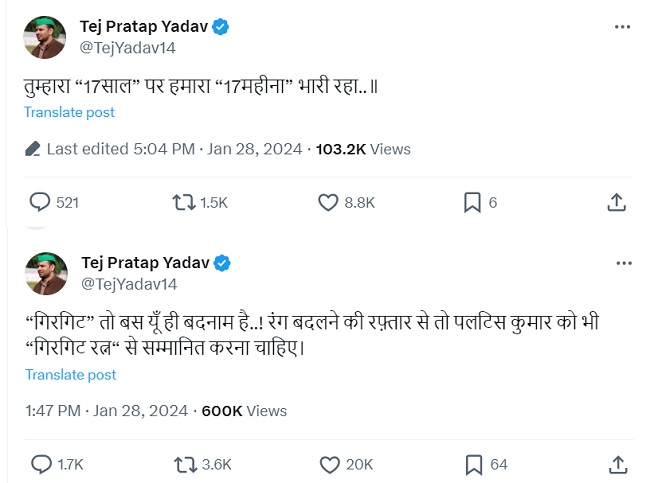Reply to the 17 months tweet

tap(40, 202)
